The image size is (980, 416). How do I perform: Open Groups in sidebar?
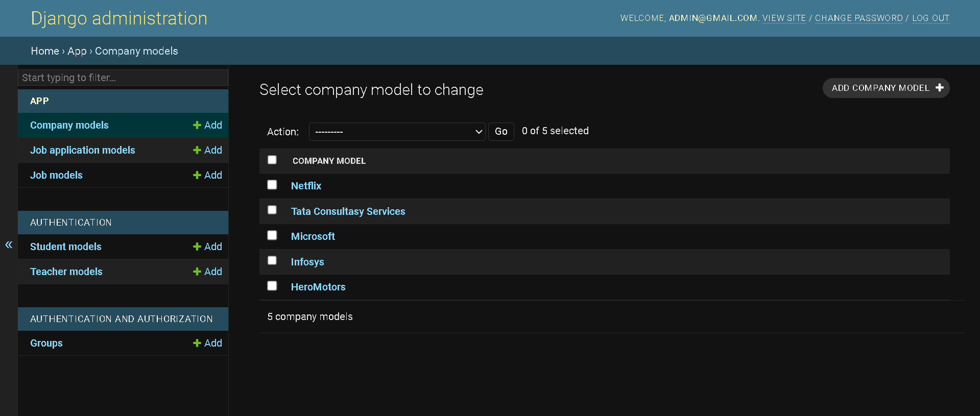(x=46, y=343)
